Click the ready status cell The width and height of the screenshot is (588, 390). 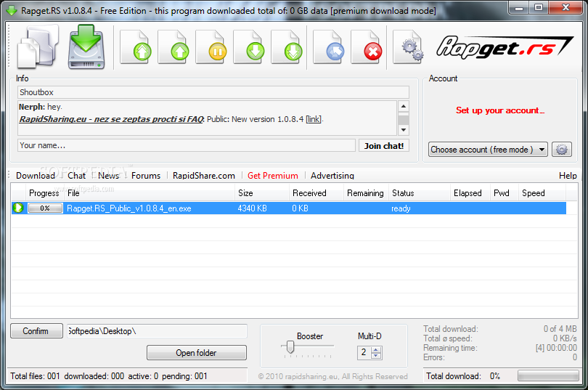pos(401,208)
